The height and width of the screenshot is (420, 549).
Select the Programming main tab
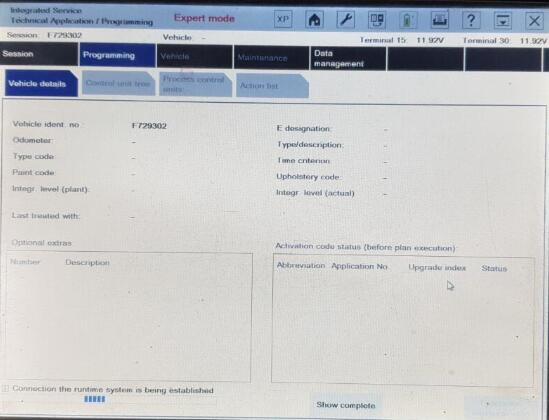coord(117,55)
